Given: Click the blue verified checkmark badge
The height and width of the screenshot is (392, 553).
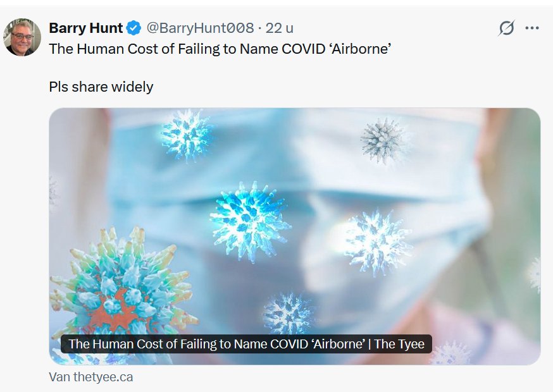Looking at the screenshot, I should coord(134,28).
